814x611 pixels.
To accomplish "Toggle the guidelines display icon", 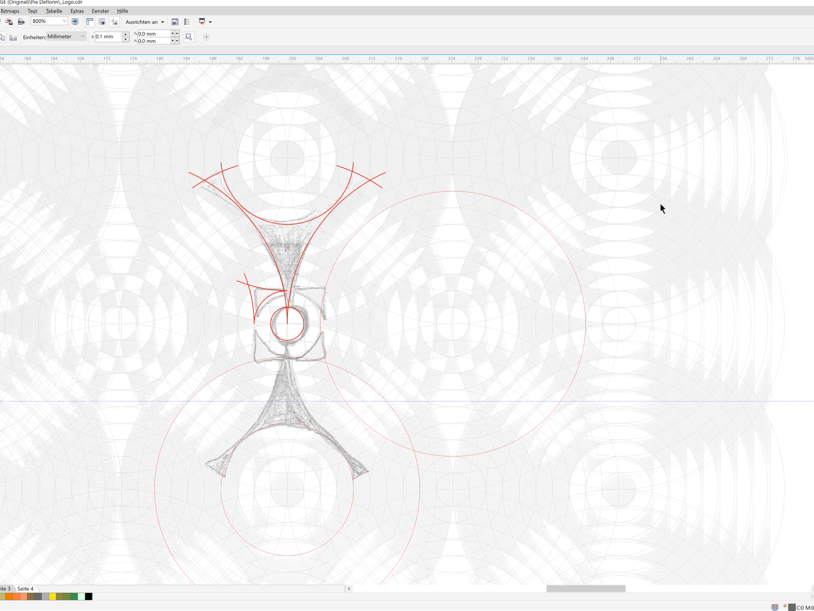I will pyautogui.click(x=114, y=21).
